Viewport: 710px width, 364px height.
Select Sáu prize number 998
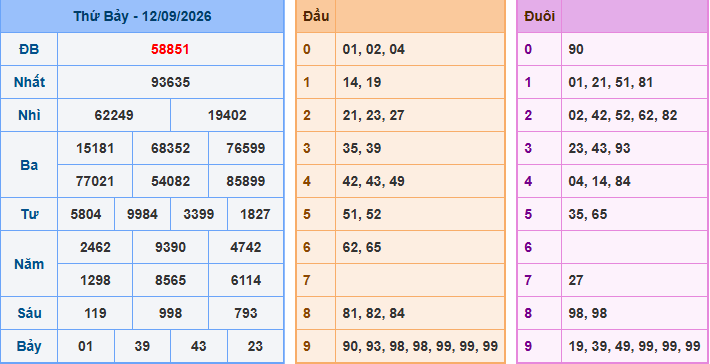coord(170,313)
